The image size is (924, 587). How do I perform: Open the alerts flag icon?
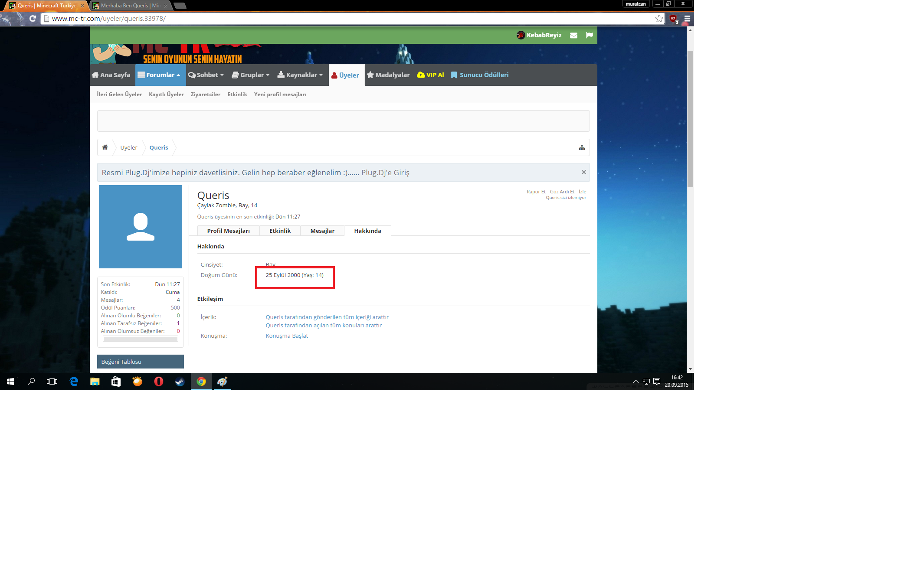589,35
